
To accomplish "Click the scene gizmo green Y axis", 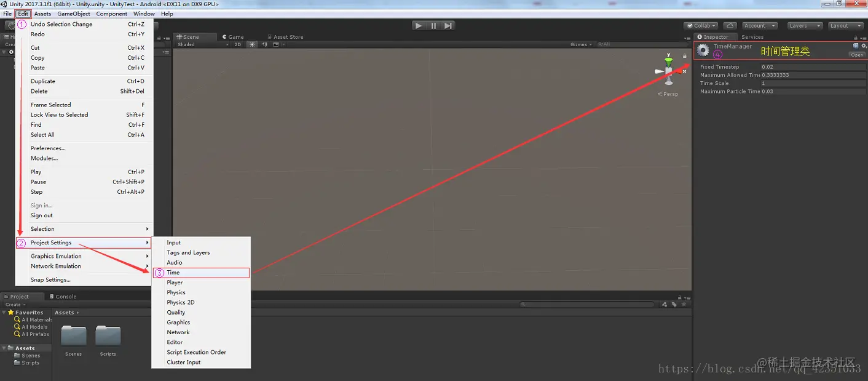I will [669, 61].
